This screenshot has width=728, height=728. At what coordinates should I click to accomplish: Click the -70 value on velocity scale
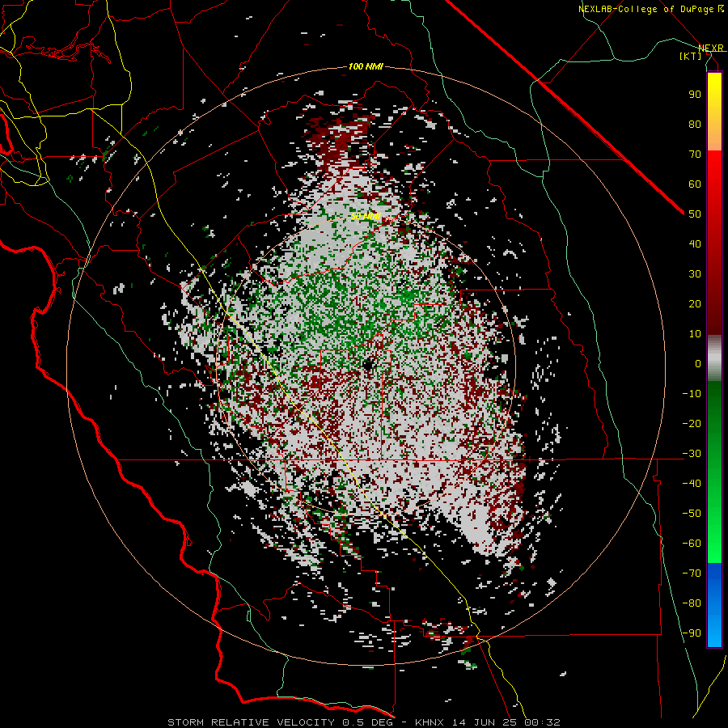click(692, 574)
